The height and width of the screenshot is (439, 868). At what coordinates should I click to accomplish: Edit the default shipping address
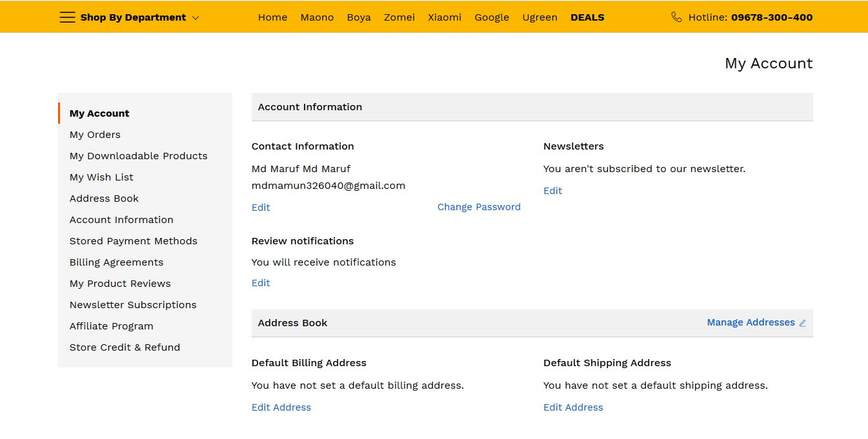tap(573, 407)
